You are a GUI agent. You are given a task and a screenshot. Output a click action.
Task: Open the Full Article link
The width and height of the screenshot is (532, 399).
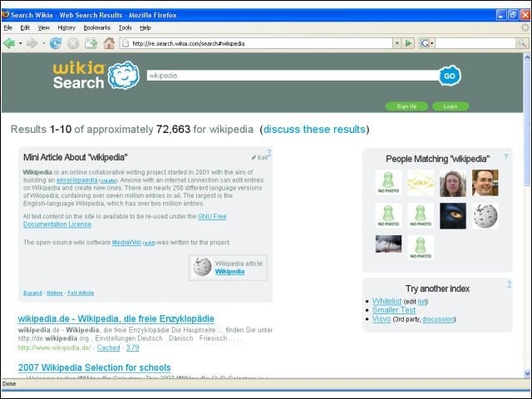pyautogui.click(x=81, y=293)
